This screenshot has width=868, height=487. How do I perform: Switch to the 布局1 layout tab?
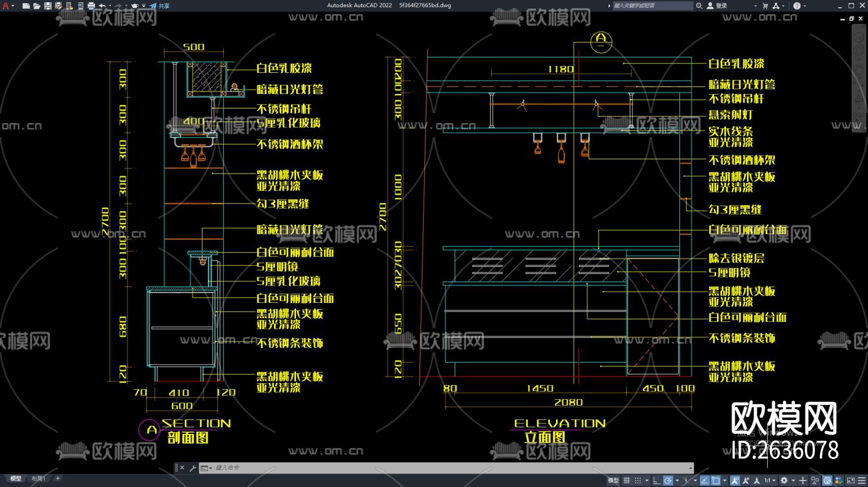[x=38, y=478]
